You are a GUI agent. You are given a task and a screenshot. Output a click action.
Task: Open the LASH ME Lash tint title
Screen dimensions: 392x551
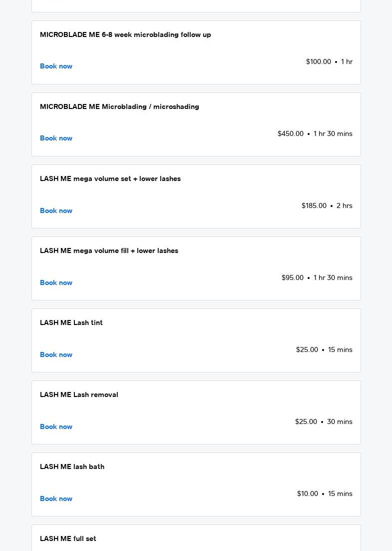pyautogui.click(x=71, y=322)
